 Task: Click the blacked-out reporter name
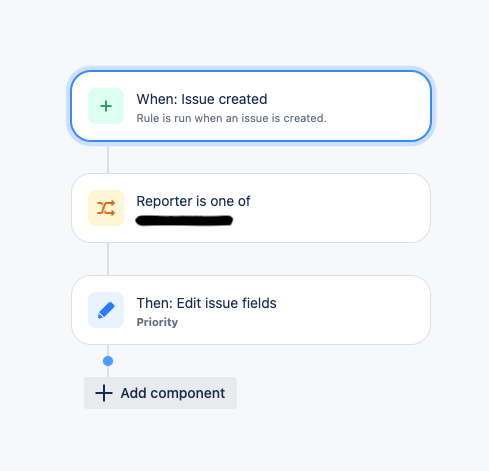184,221
